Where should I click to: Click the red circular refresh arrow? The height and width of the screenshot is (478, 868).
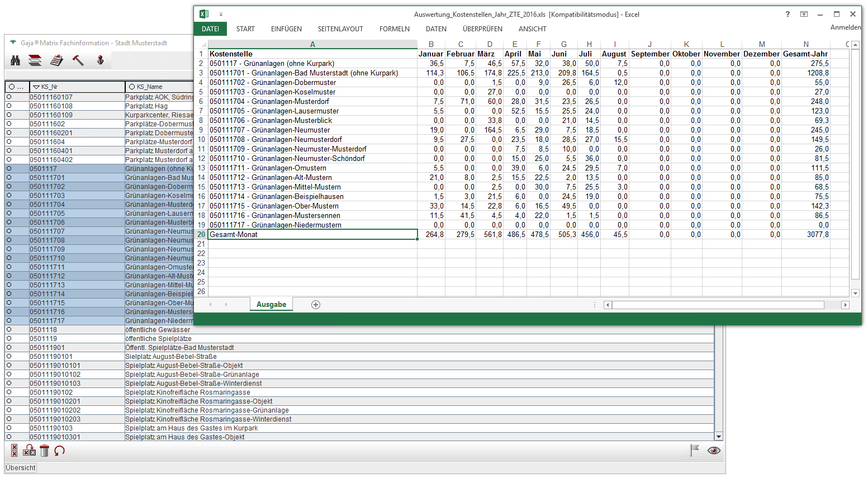pyautogui.click(x=59, y=451)
